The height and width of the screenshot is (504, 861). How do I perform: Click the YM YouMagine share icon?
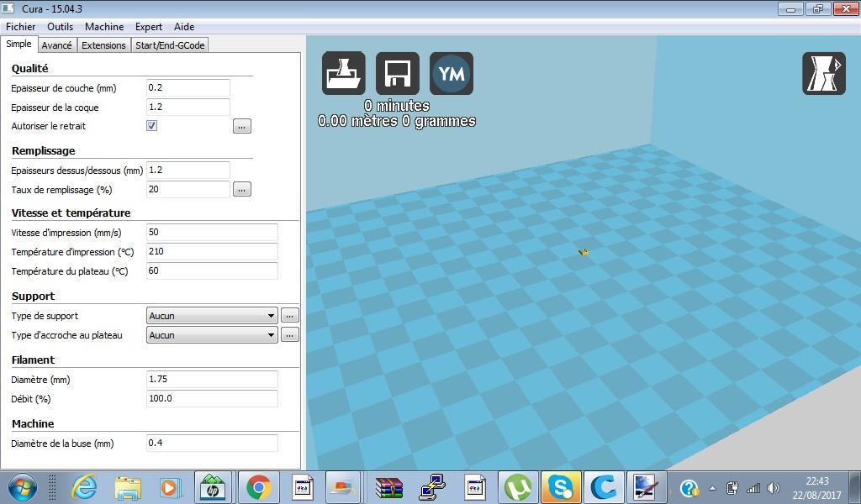[451, 73]
